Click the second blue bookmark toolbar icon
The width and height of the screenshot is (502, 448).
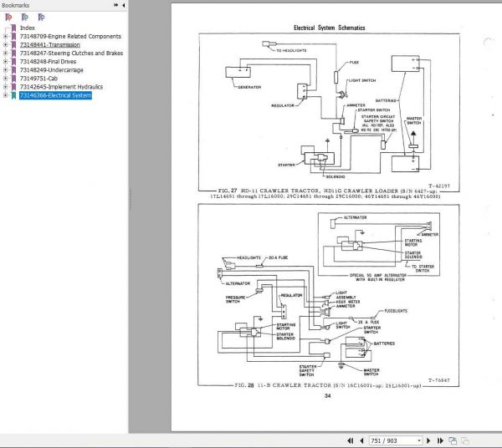point(25,17)
